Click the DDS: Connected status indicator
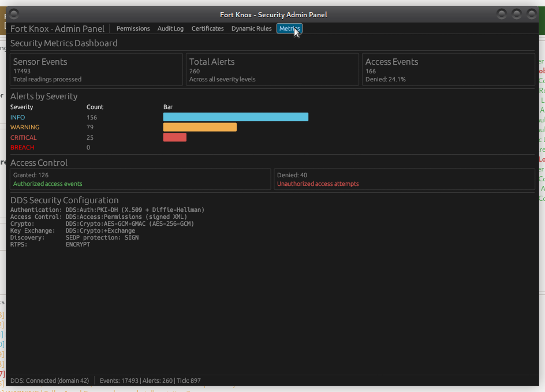This screenshot has height=392, width=545. click(50, 380)
